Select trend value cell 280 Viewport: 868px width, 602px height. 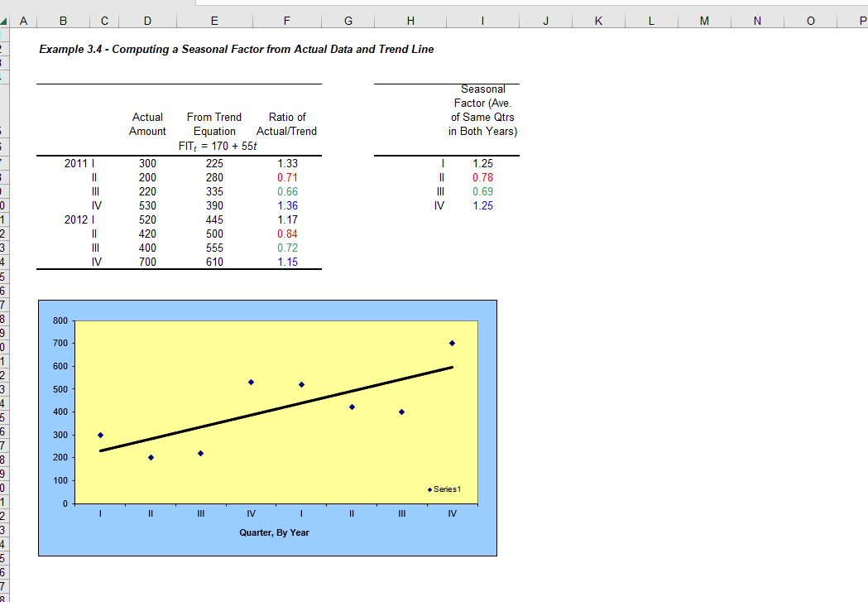(215, 177)
